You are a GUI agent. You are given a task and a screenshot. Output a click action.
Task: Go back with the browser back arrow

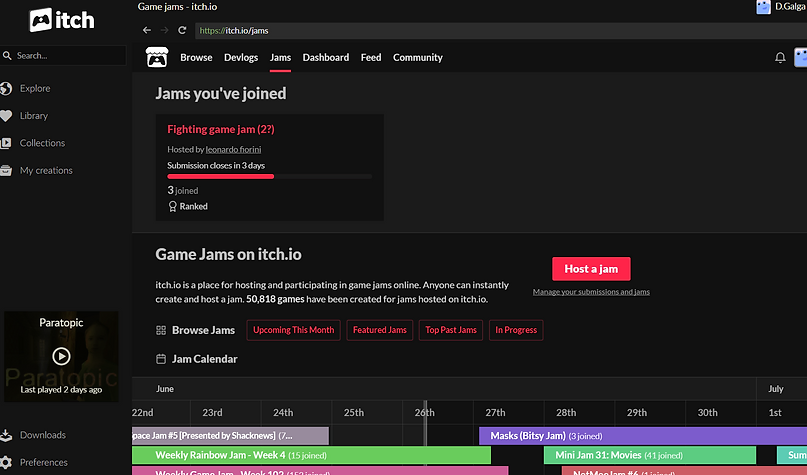(147, 30)
